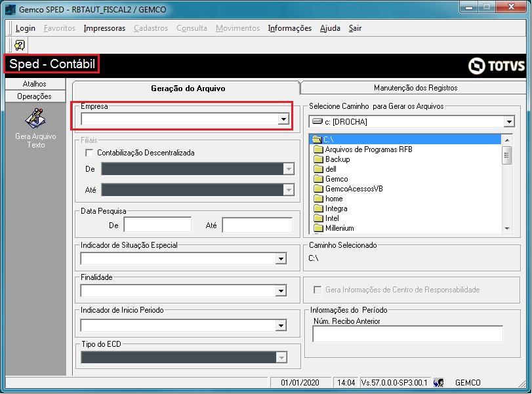Open the drive selection c: [DROCHA] dropdown
Screen dimensions: 532x394
(x=509, y=122)
